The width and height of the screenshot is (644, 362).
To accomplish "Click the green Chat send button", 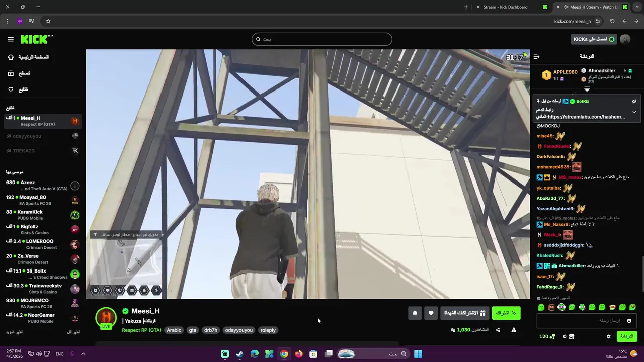I will pos(626,336).
